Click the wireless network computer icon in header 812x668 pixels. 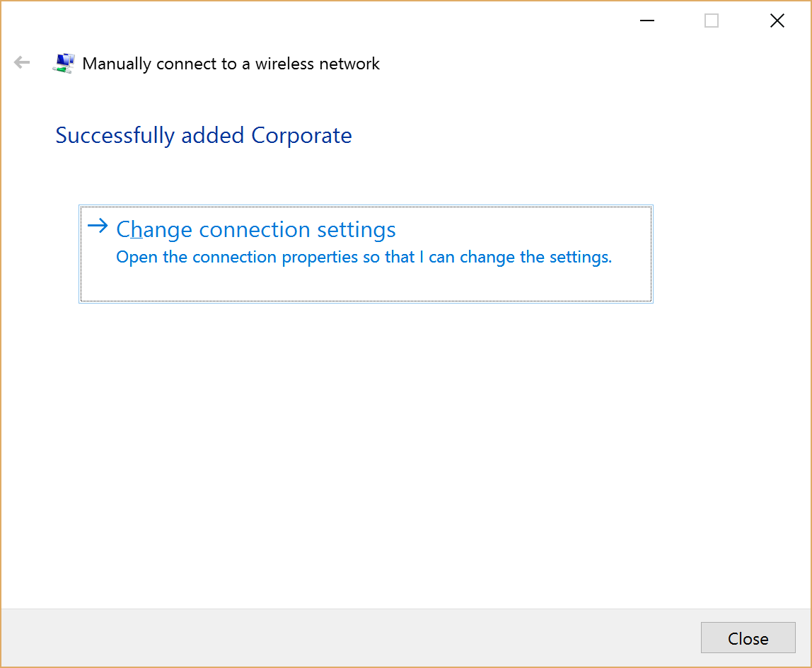64,62
